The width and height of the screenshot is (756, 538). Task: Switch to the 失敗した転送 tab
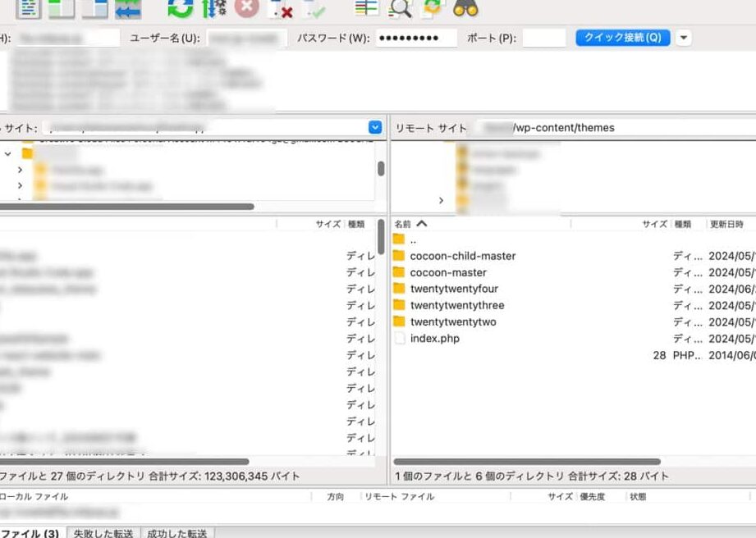coord(103,533)
